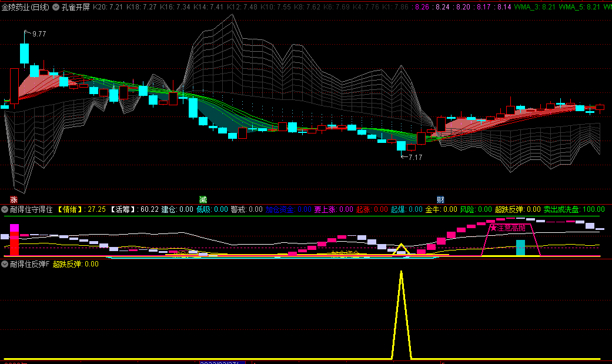The image size is (612, 364).
Task: Select the K16: 7.34 value
Action: tap(175, 7)
